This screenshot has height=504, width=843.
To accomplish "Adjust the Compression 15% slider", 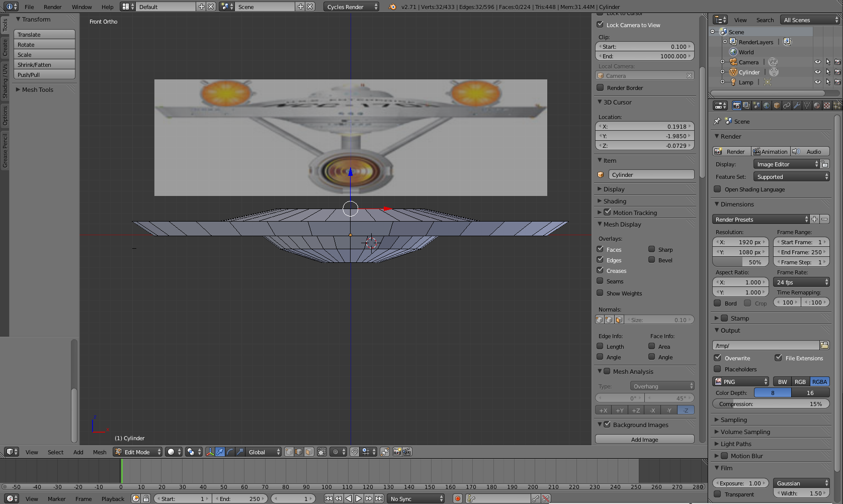I will coord(771,404).
